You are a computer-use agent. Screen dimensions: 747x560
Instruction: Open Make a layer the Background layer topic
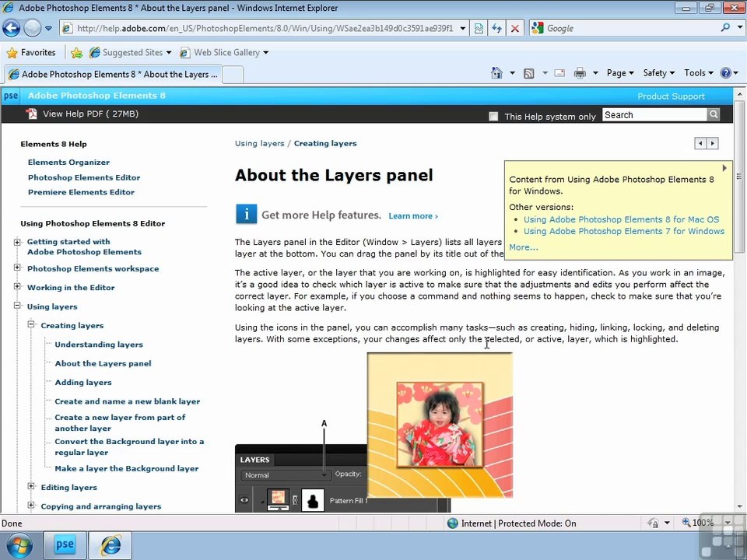pos(127,468)
